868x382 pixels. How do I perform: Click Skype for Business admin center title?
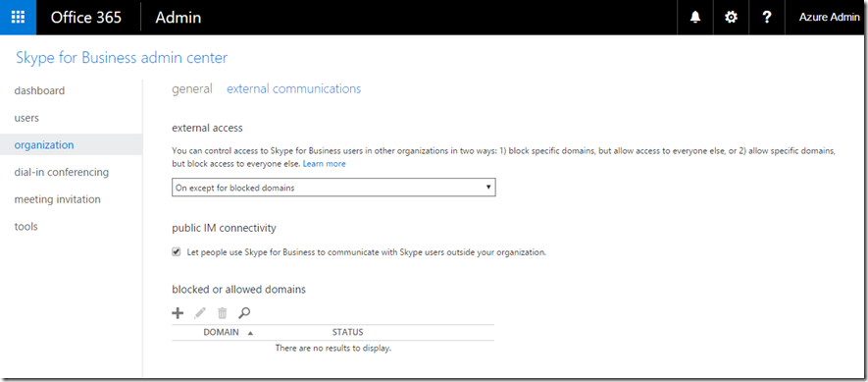click(122, 58)
